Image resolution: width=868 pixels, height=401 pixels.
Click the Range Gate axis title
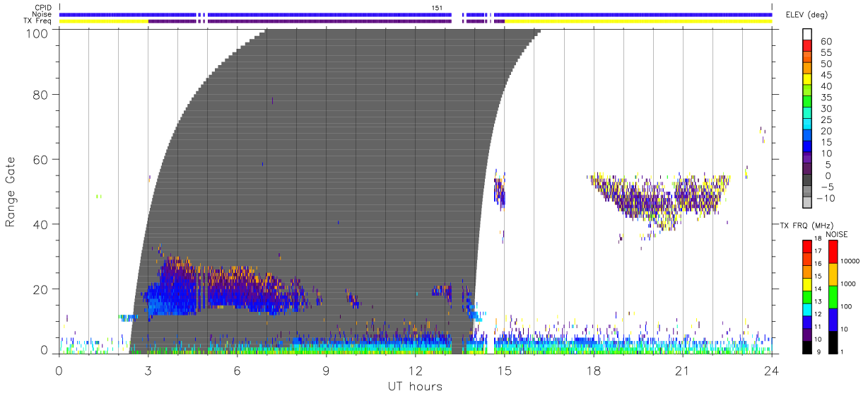click(11, 191)
